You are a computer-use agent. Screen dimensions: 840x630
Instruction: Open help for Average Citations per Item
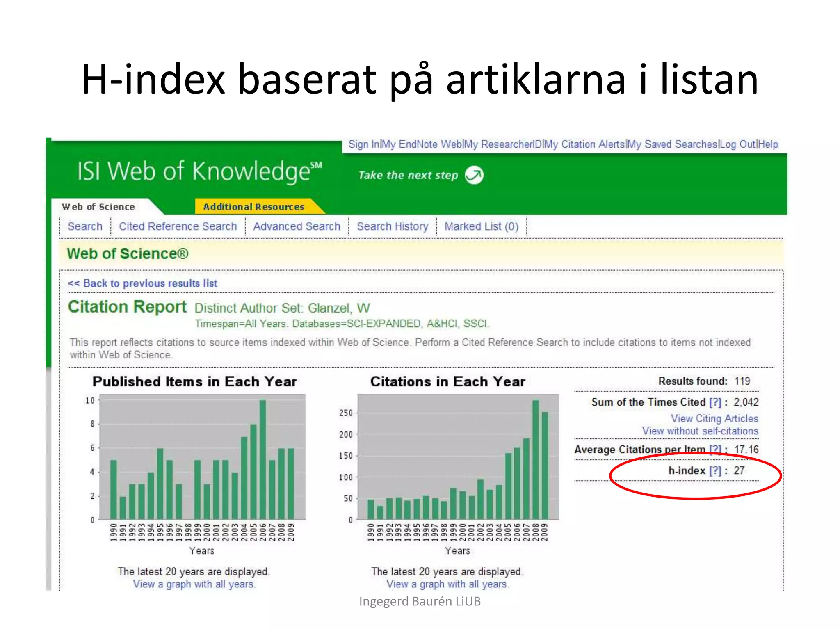[x=715, y=450]
